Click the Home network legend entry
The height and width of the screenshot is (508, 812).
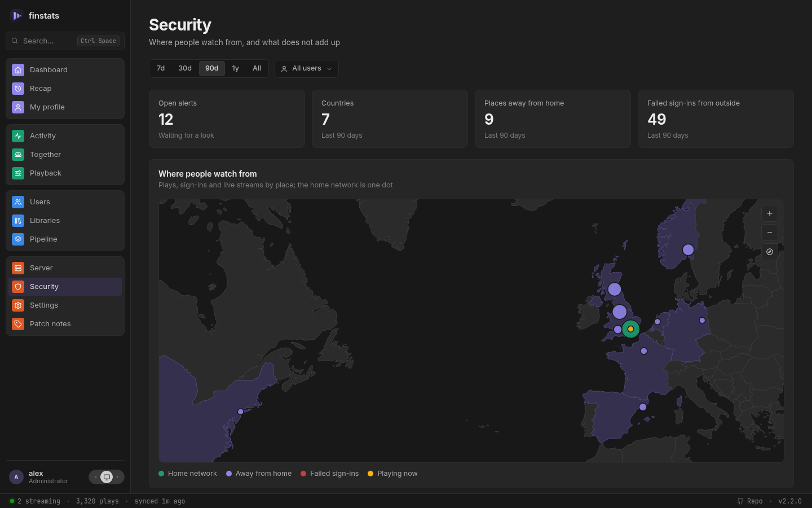pyautogui.click(x=188, y=474)
